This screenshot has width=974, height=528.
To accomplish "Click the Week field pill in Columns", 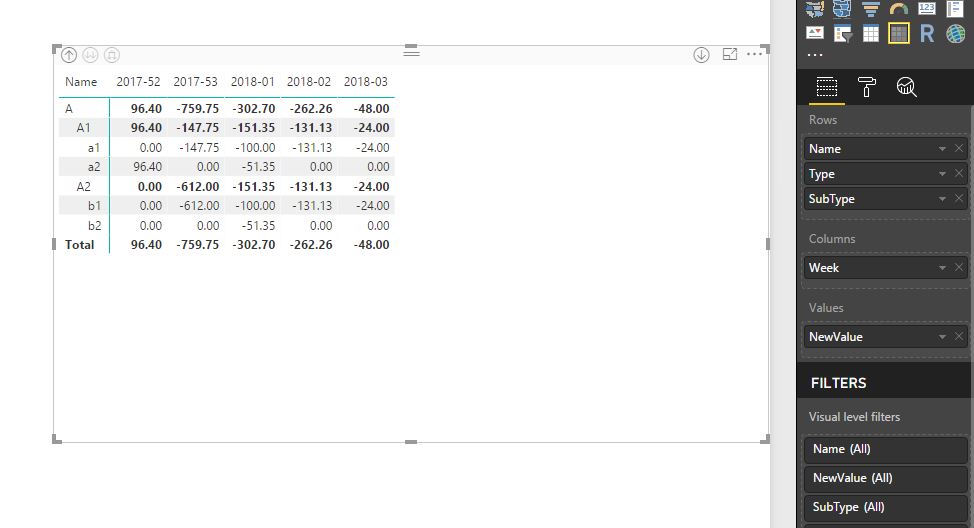I will (x=886, y=268).
